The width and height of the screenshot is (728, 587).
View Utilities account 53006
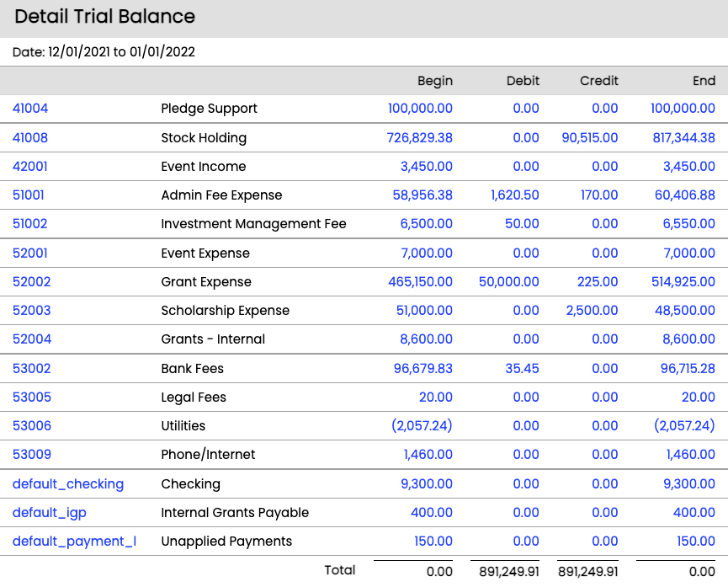pyautogui.click(x=29, y=426)
